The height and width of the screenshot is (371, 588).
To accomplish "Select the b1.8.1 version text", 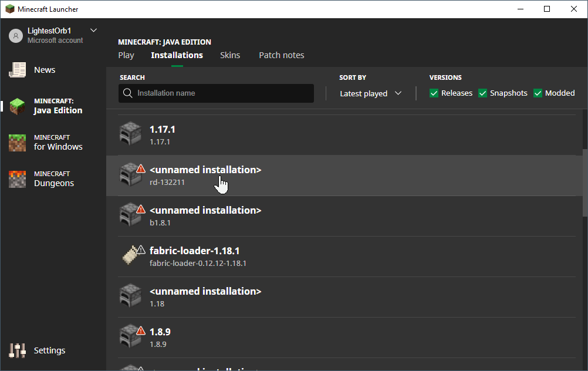I will pyautogui.click(x=160, y=223).
